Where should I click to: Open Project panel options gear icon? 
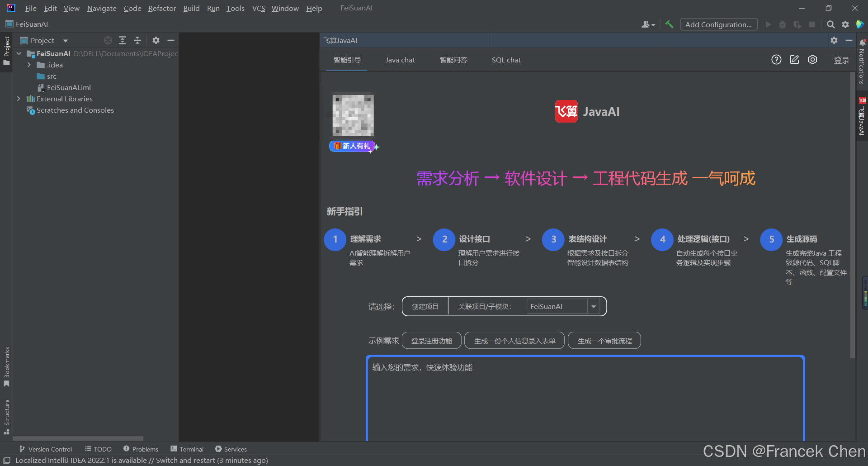click(156, 40)
